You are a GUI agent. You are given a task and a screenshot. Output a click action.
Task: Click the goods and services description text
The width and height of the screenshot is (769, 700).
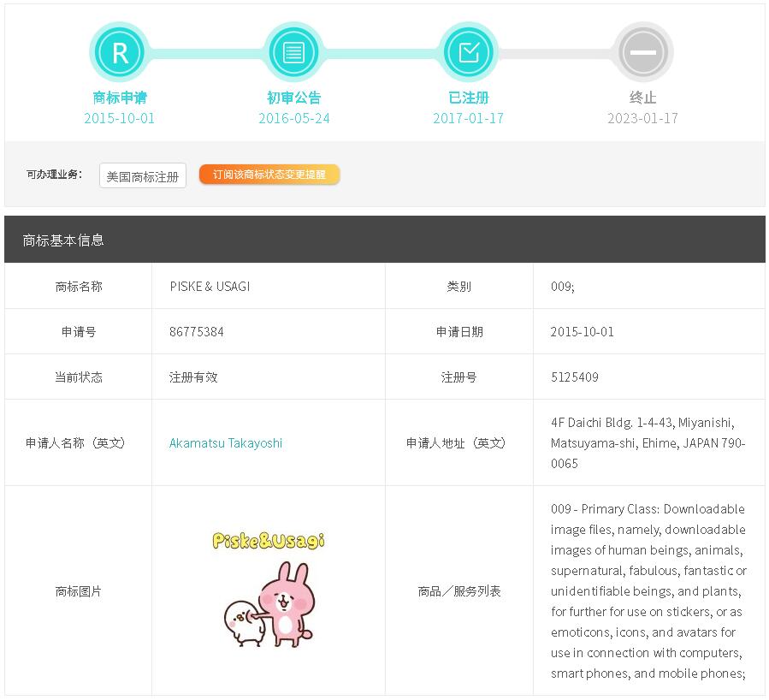click(648, 591)
